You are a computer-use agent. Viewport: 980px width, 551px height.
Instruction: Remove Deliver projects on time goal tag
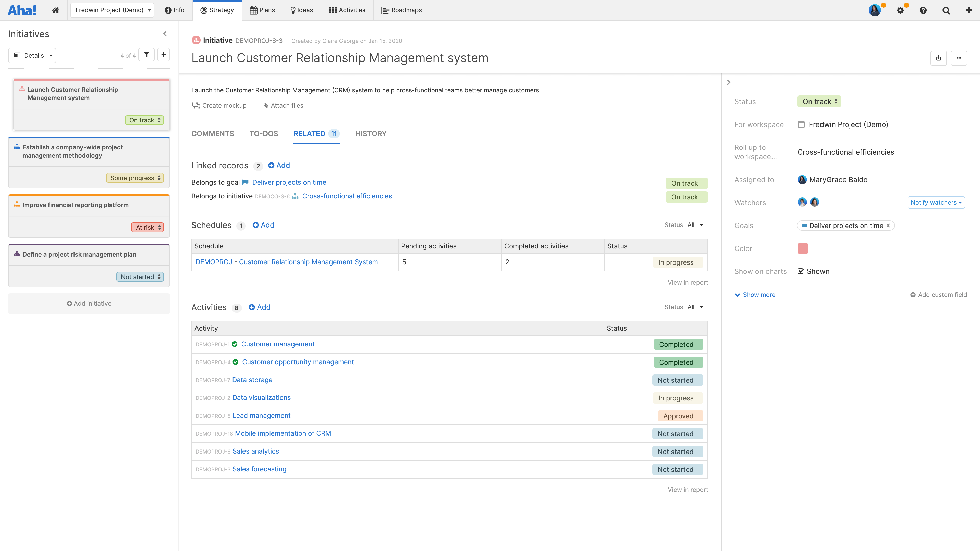(x=888, y=226)
